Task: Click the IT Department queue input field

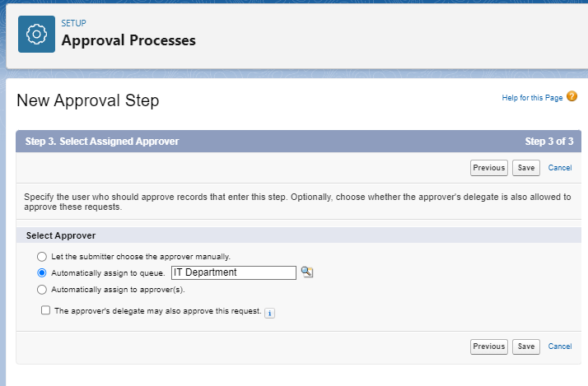Action: [233, 272]
